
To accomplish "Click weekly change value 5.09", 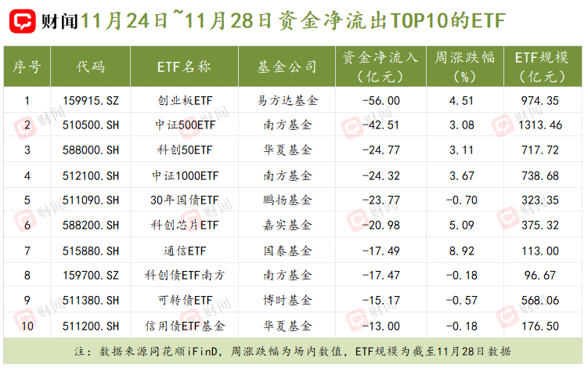I will (x=462, y=225).
